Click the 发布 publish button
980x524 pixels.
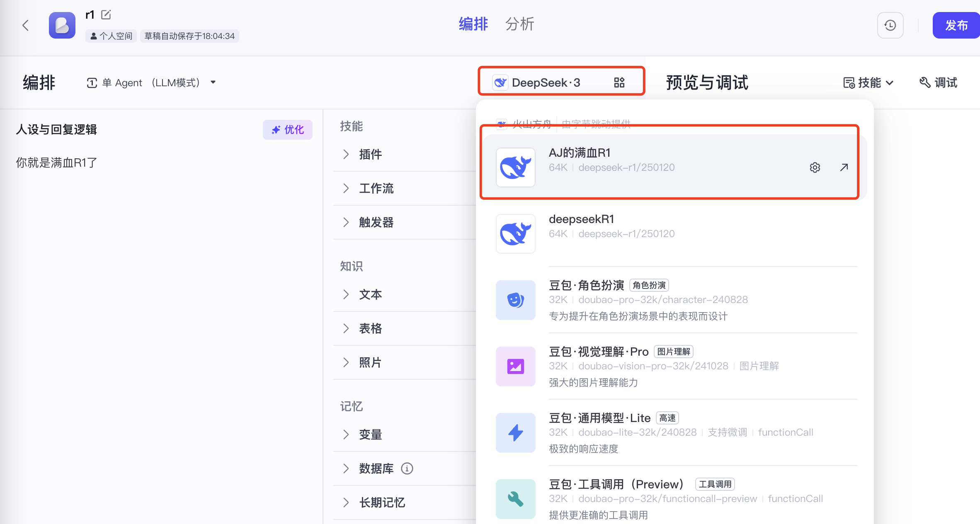pos(956,26)
